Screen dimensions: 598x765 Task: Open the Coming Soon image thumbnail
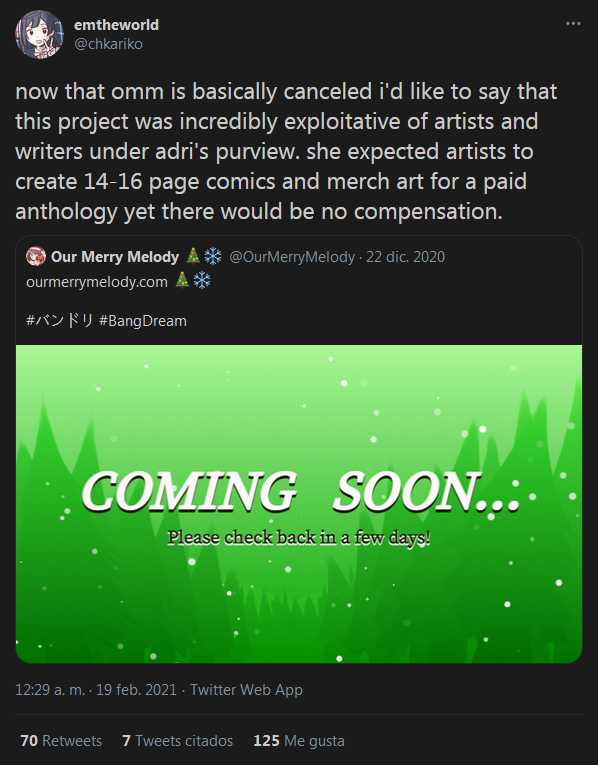(x=299, y=503)
